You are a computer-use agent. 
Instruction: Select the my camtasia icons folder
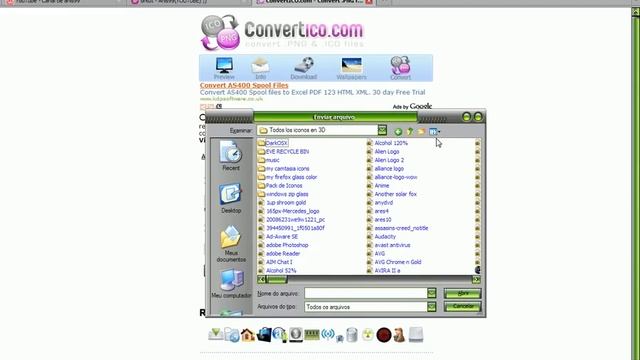click(284, 169)
